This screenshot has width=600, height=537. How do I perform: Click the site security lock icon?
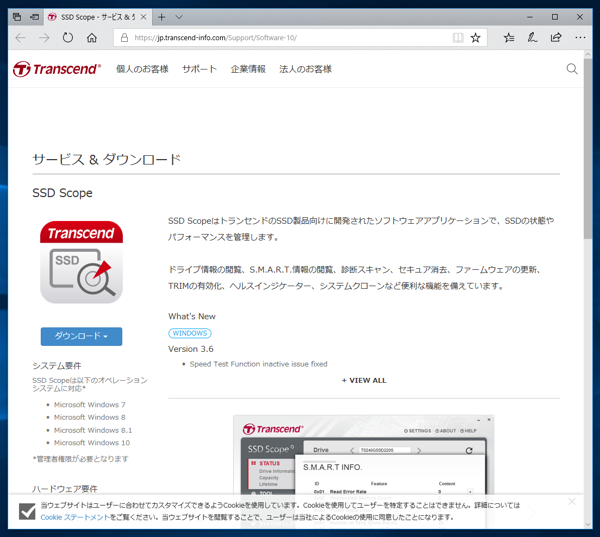pos(124,38)
